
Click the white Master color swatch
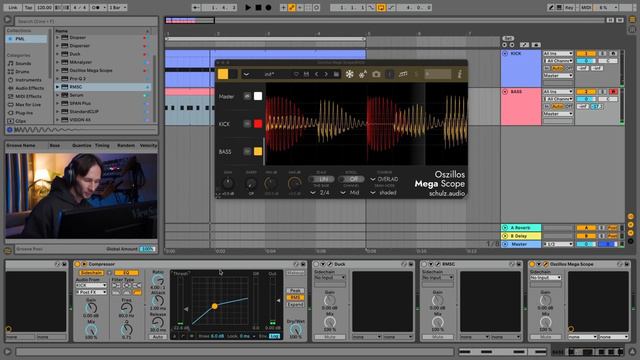(x=258, y=96)
